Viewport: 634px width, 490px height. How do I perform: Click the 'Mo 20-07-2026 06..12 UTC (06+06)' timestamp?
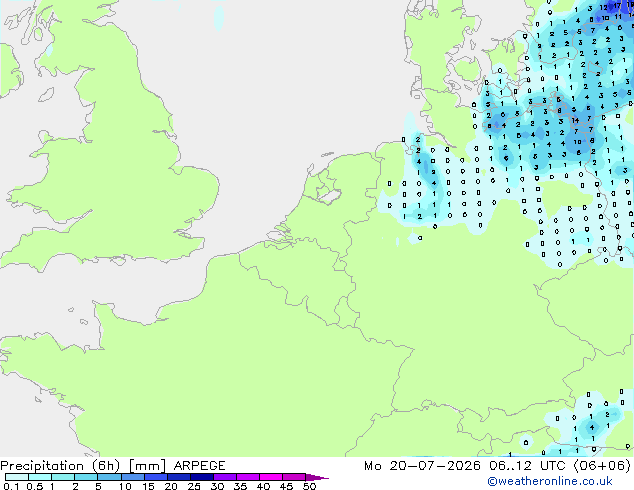[x=497, y=466]
